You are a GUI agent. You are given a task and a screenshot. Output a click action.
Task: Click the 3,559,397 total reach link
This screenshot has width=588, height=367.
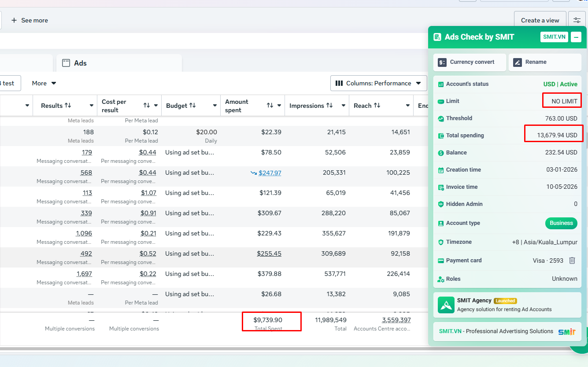click(396, 320)
